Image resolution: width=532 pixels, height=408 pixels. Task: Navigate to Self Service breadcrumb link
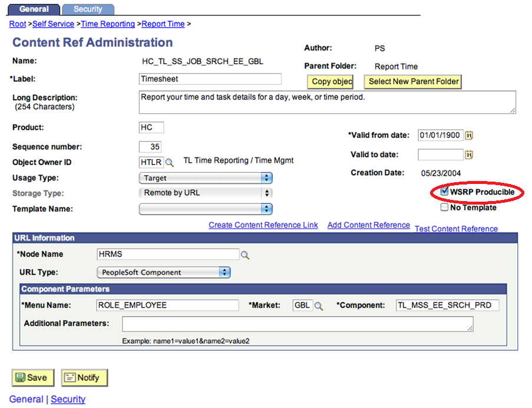click(53, 24)
